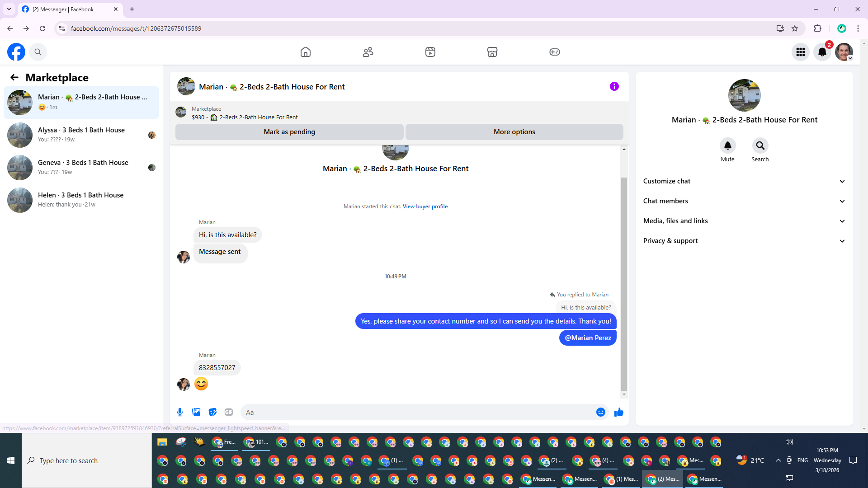Expand the Privacy & support section
This screenshot has height=488, width=868.
pyautogui.click(x=744, y=241)
